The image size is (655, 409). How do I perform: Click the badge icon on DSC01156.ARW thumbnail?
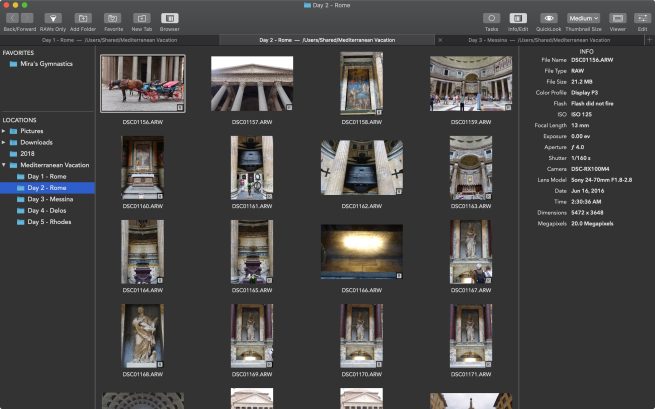click(180, 107)
